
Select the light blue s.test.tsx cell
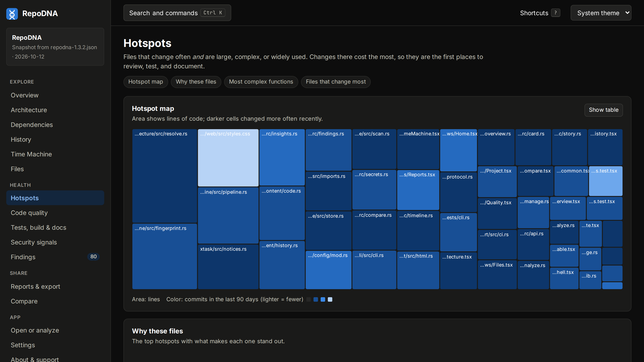click(606, 181)
